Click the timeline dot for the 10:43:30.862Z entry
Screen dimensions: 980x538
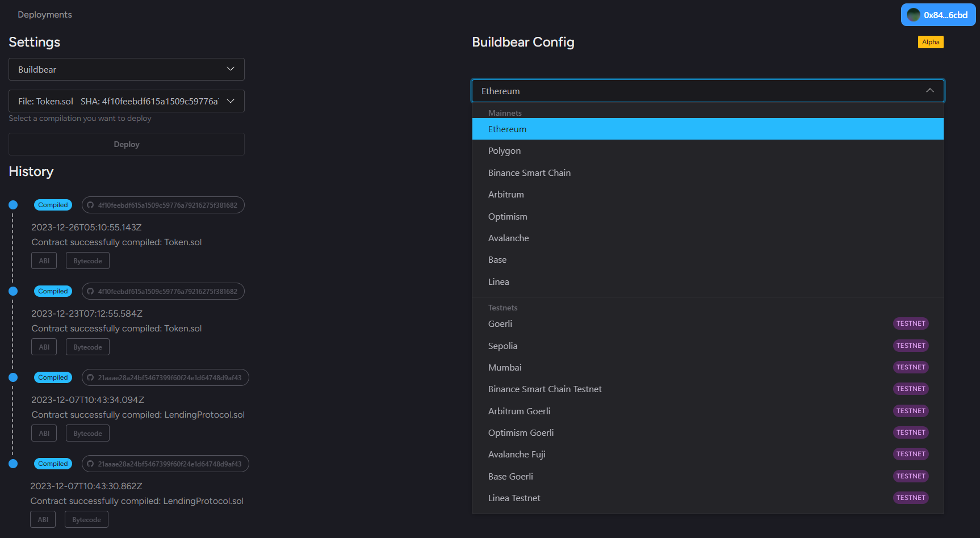[13, 464]
